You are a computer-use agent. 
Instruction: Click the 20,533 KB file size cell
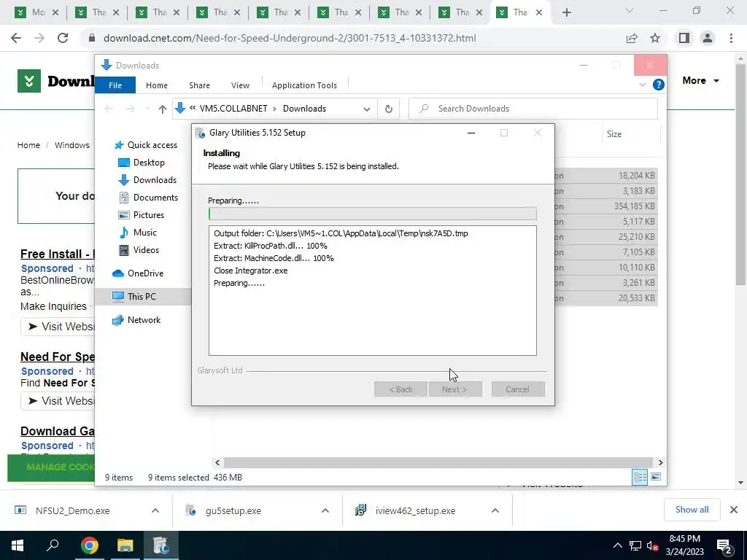636,298
